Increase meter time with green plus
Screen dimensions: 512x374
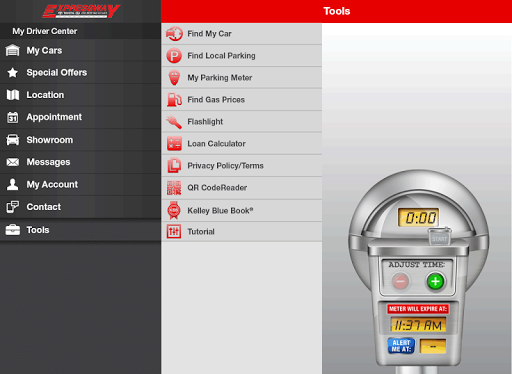pos(435,281)
